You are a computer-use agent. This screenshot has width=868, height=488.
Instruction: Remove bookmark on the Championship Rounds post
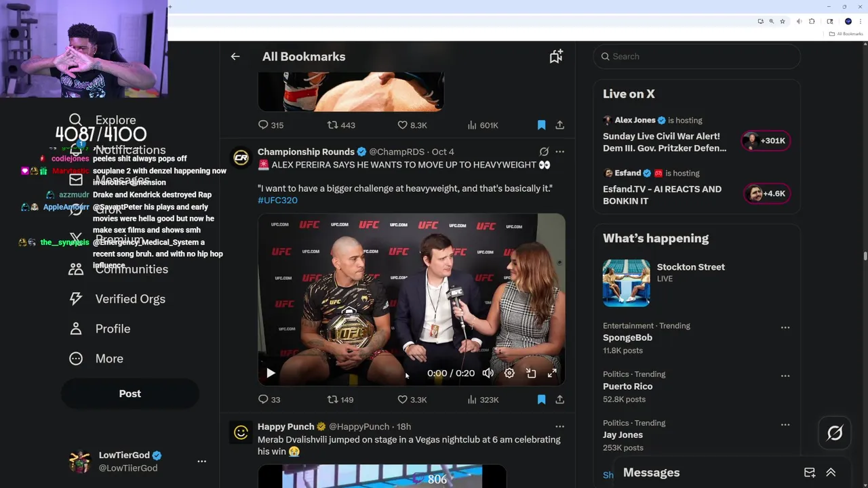pyautogui.click(x=541, y=400)
